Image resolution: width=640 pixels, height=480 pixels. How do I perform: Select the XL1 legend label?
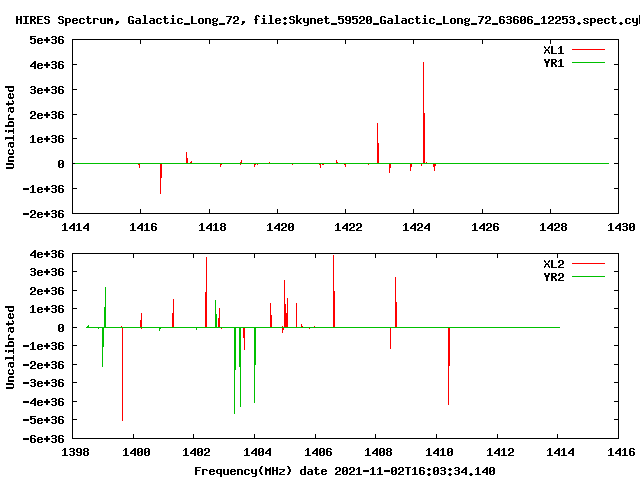553,50
